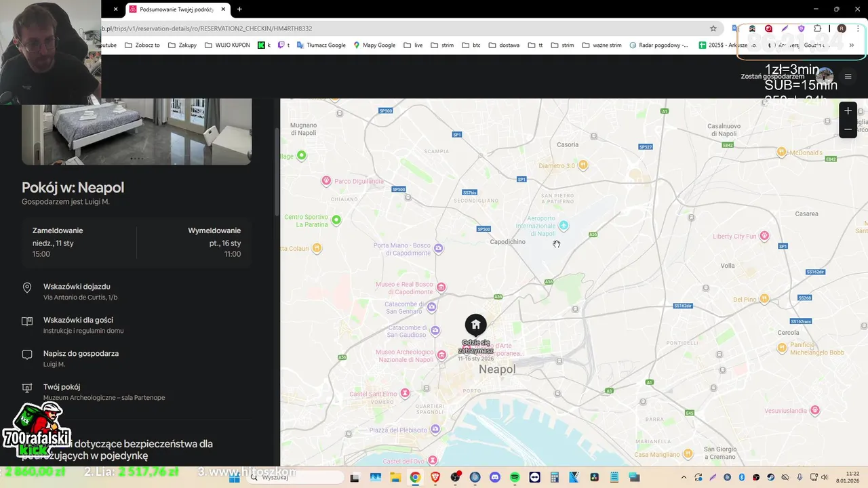Open Wskazówki dojazdu directions row
This screenshot has height=488, width=868.
[x=136, y=291]
